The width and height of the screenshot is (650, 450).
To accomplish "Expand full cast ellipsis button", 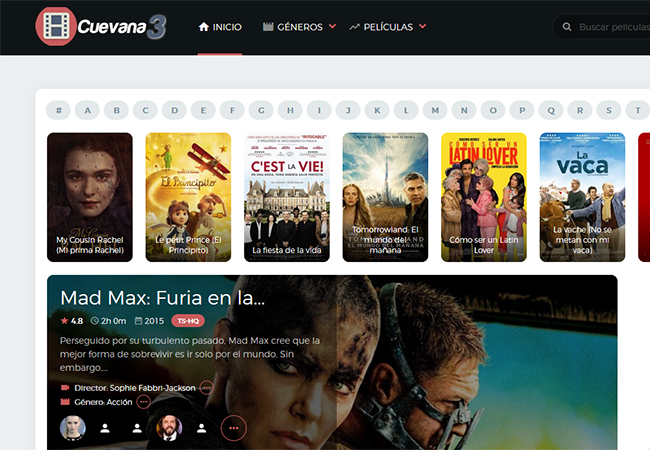I will (234, 428).
